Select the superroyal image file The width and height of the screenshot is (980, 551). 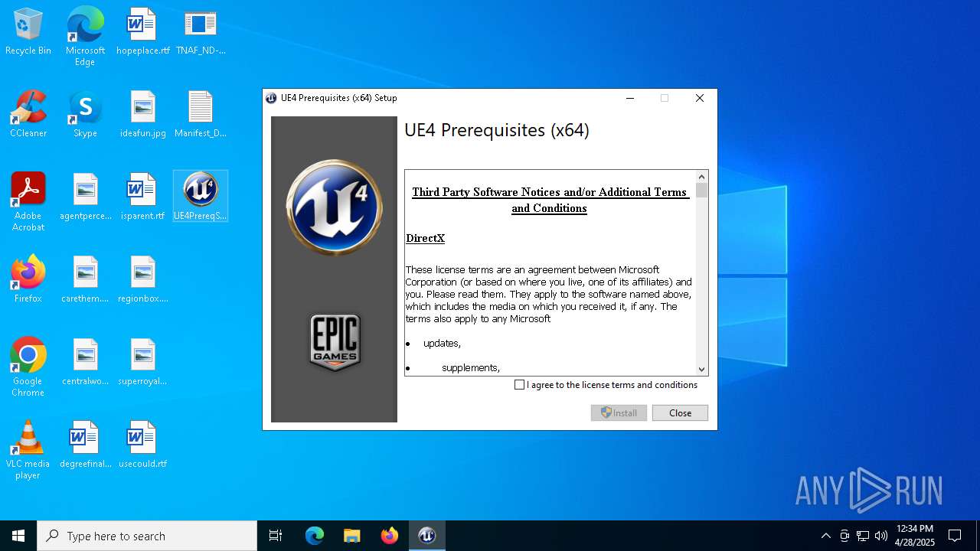[x=142, y=363]
